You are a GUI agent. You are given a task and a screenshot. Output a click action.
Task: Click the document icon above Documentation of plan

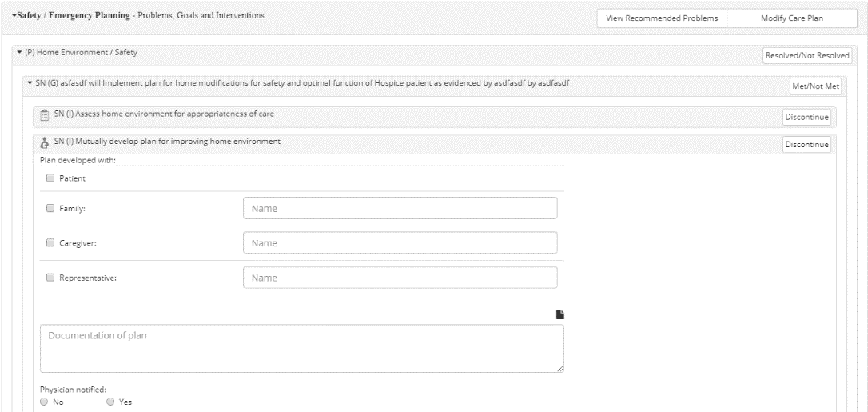559,314
